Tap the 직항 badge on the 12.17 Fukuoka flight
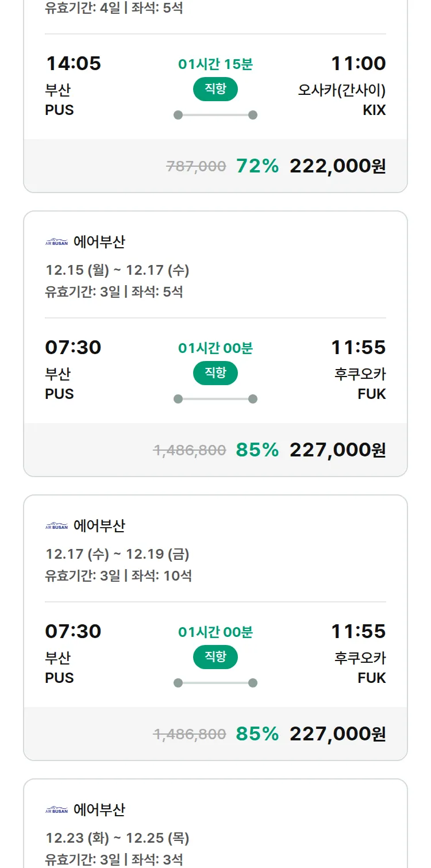Image resolution: width=431 pixels, height=868 pixels. pyautogui.click(x=215, y=657)
